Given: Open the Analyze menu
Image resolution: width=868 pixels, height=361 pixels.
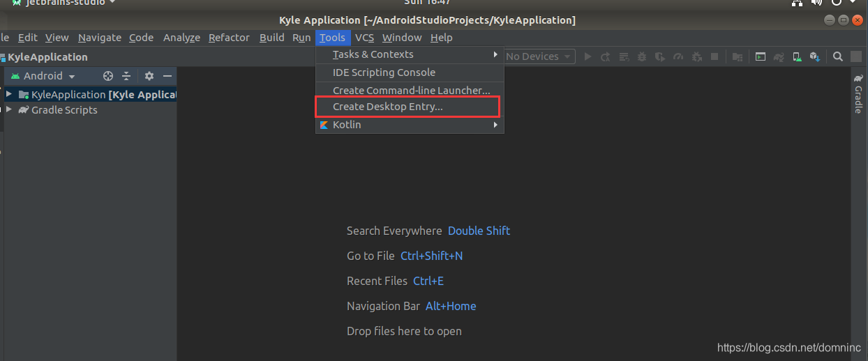Looking at the screenshot, I should pos(181,38).
